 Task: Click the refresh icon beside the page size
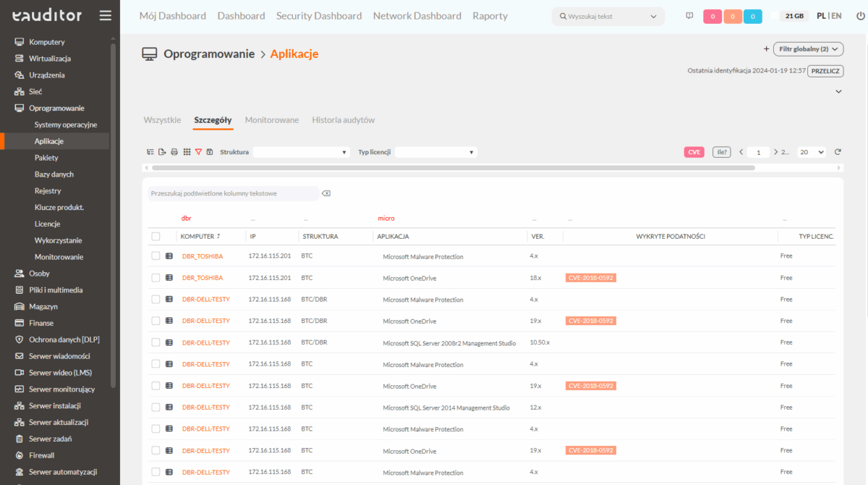click(838, 152)
